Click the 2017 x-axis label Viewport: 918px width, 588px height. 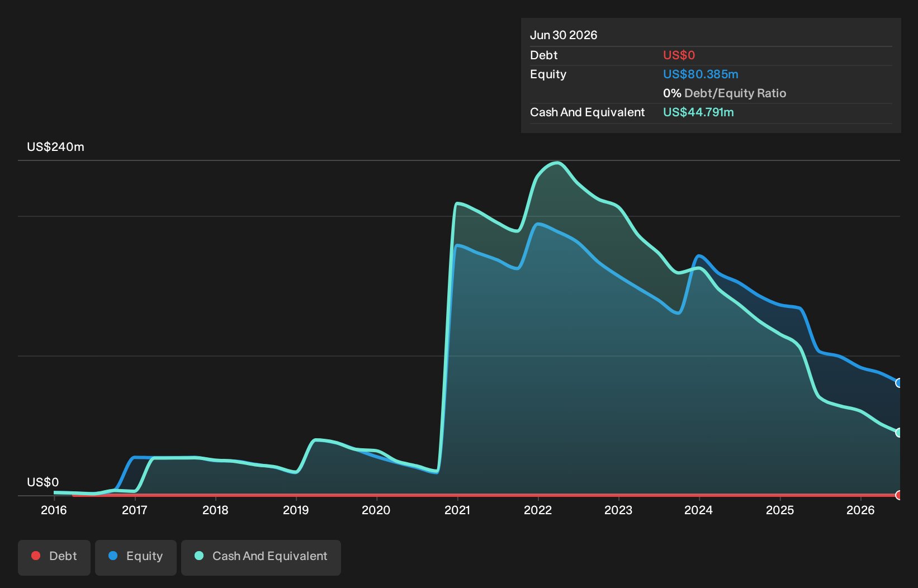pos(134,510)
